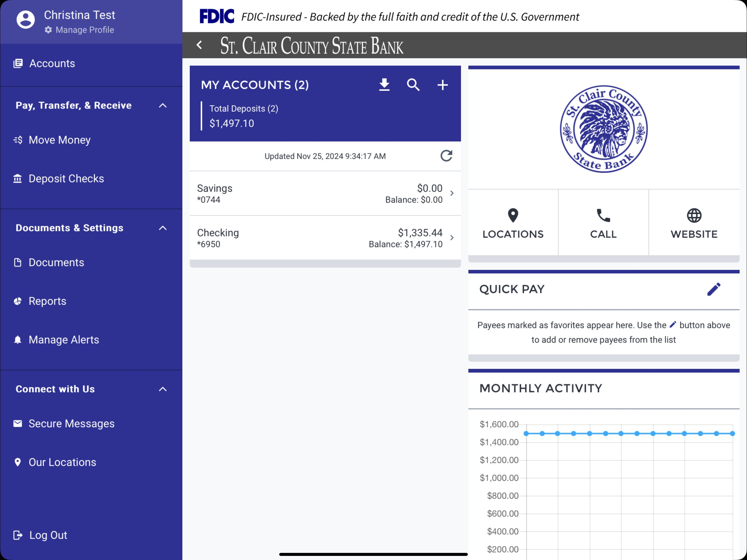Click the Locations map pin icon
This screenshot has width=747, height=560.
click(513, 215)
